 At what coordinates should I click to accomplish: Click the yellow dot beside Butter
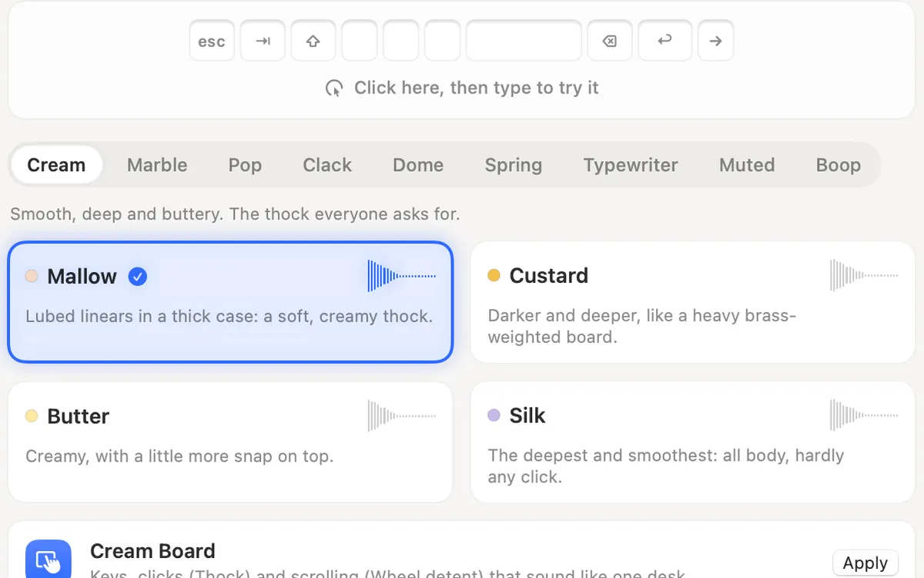[x=32, y=416]
